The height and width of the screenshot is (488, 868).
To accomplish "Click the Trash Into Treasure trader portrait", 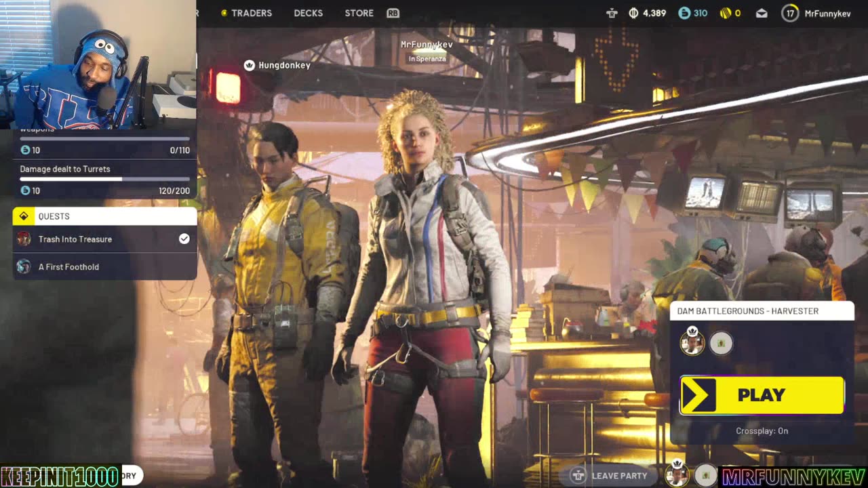I will pos(24,239).
